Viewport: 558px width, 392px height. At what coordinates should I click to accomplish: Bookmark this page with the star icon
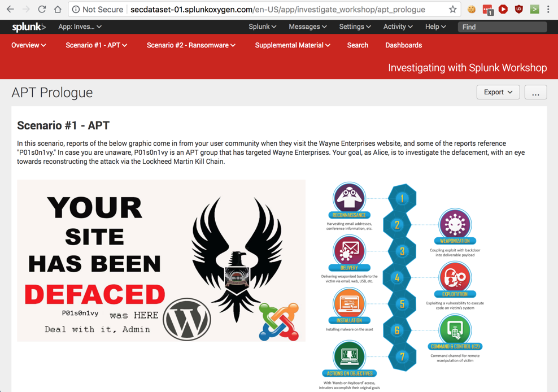pyautogui.click(x=452, y=9)
